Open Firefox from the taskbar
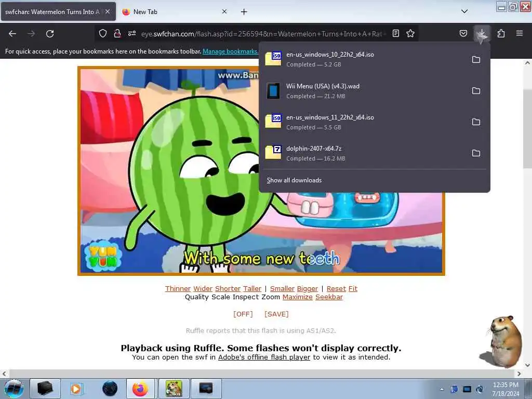This screenshot has height=399, width=532. pos(140,389)
